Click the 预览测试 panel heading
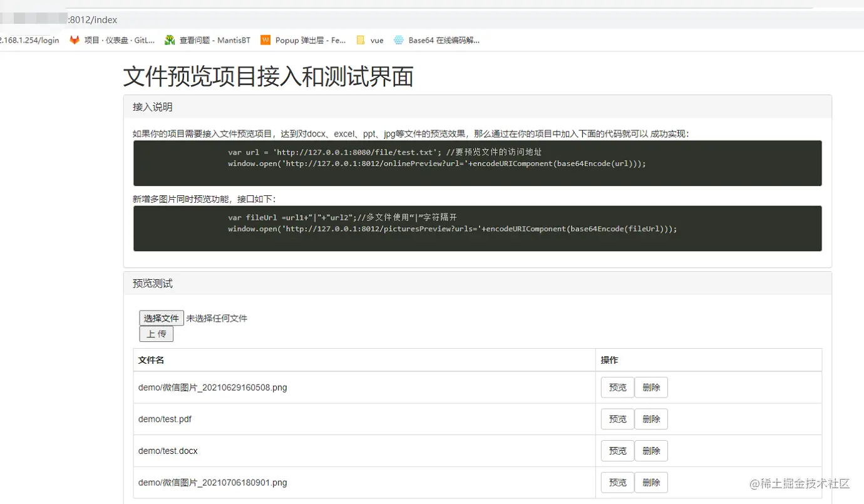864x504 pixels. [x=478, y=284]
